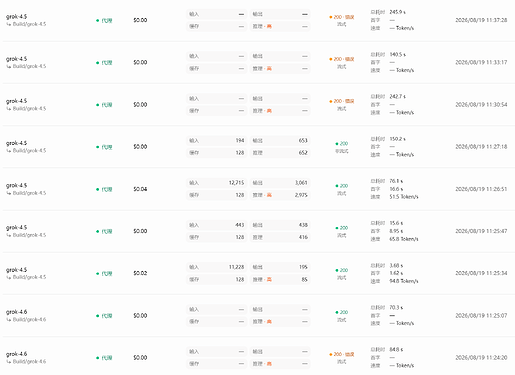This screenshot has width=515, height=375.
Task: Click the redirect arrow icon before Build/grok-4.6 in the 11:25:07 row
Action: [x=9, y=320]
